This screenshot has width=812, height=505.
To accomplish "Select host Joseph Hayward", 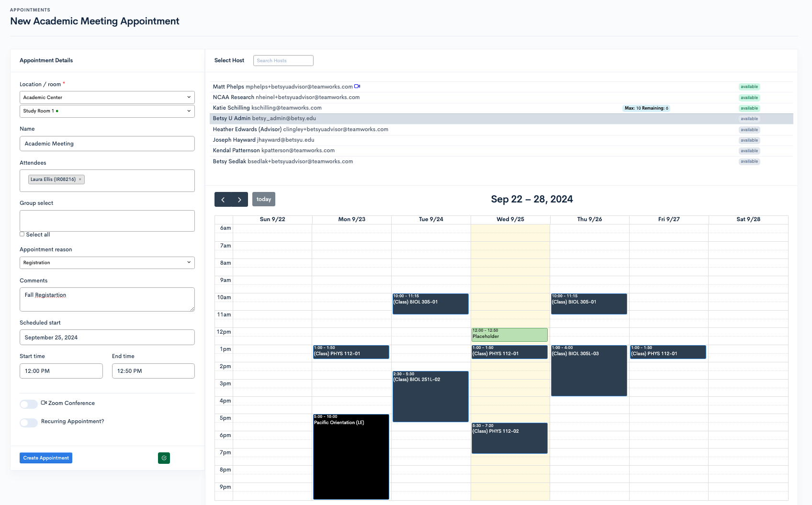I will [501, 140].
